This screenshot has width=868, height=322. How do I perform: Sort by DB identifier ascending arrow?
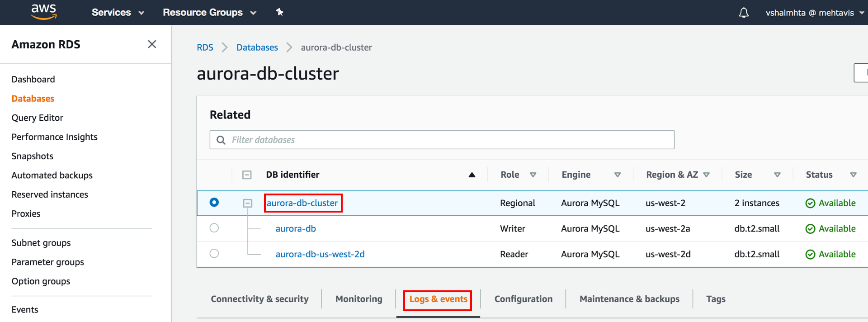click(472, 175)
